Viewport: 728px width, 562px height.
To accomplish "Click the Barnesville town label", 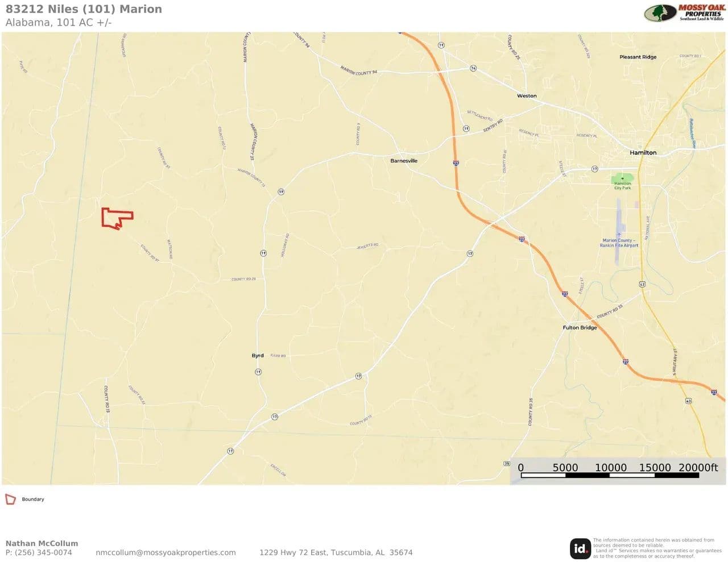I will pos(404,161).
